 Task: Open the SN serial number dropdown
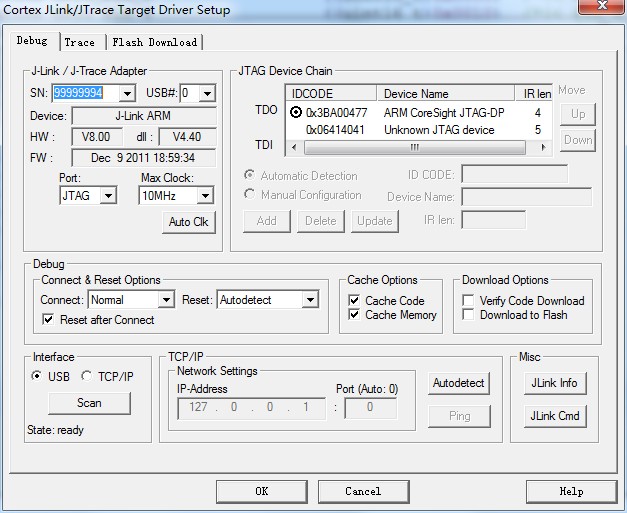[x=127, y=94]
